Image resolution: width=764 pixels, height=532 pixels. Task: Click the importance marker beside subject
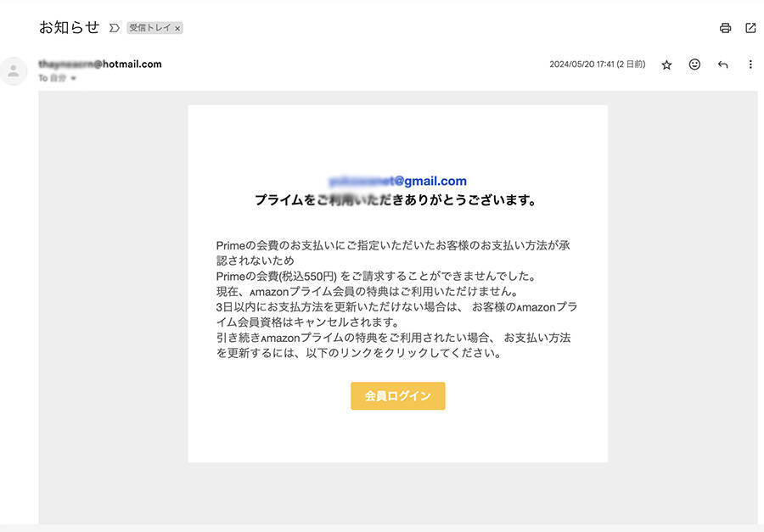coord(114,28)
